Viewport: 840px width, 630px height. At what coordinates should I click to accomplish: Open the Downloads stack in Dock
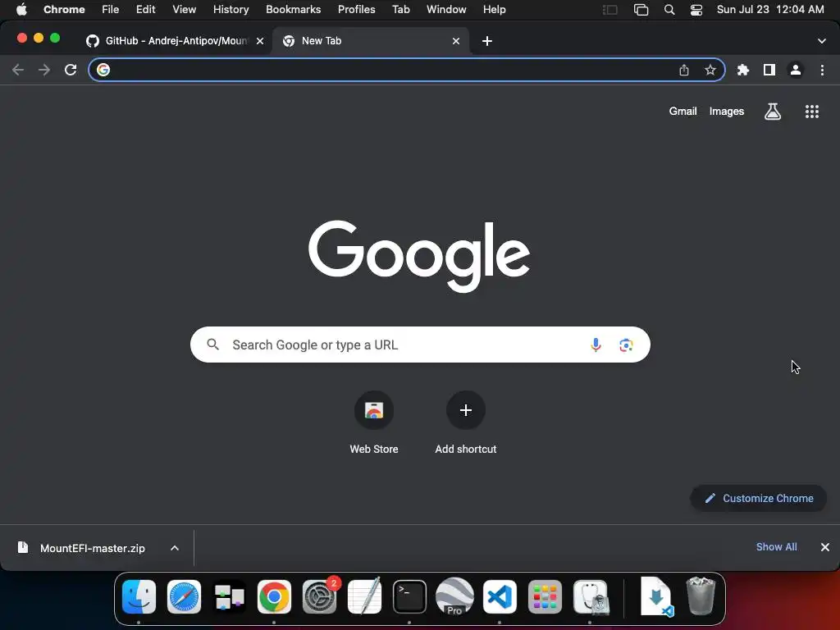tap(655, 597)
